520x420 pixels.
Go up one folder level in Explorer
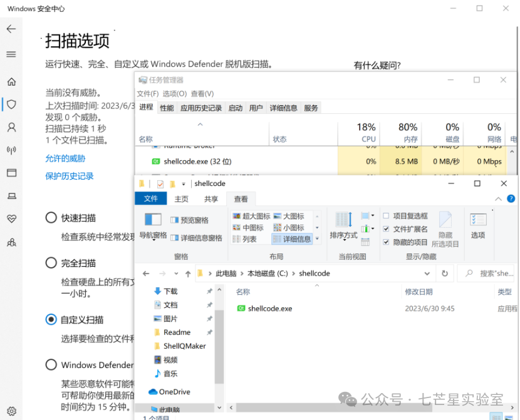tap(188, 274)
